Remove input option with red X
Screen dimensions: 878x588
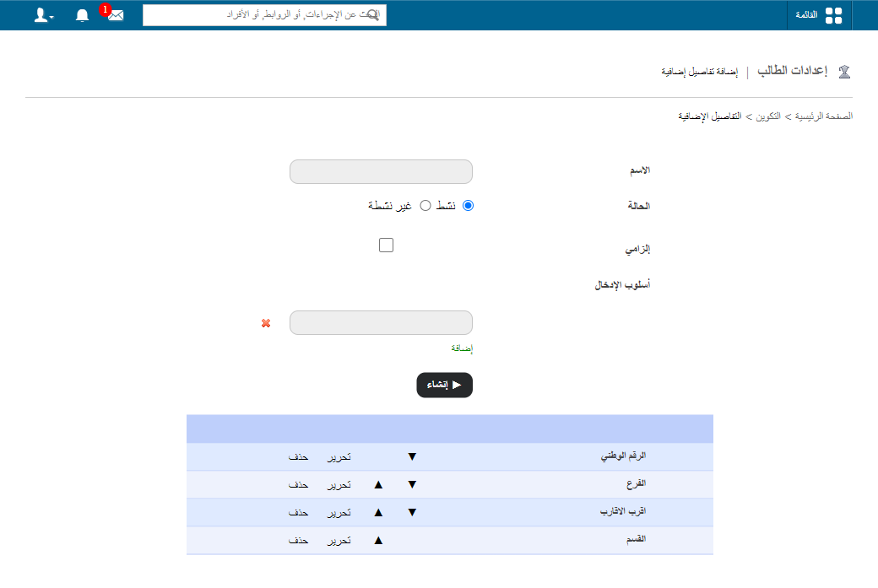(x=266, y=323)
